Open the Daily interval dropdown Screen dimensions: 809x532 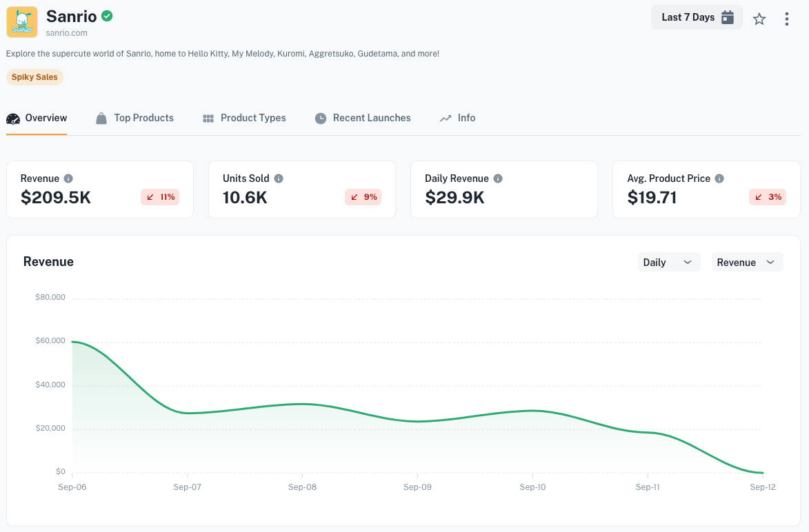click(x=668, y=262)
